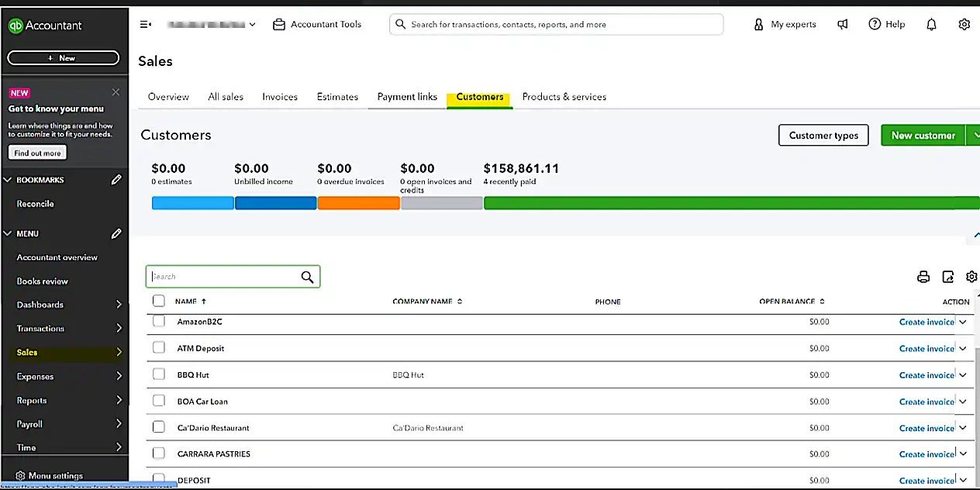The width and height of the screenshot is (980, 490).
Task: Expand the Reports submenu
Action: pyautogui.click(x=119, y=400)
